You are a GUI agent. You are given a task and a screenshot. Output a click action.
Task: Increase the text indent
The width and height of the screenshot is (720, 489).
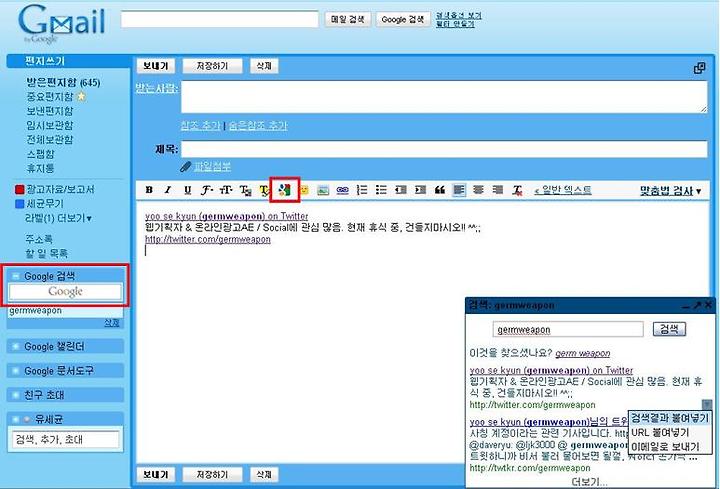click(x=420, y=190)
